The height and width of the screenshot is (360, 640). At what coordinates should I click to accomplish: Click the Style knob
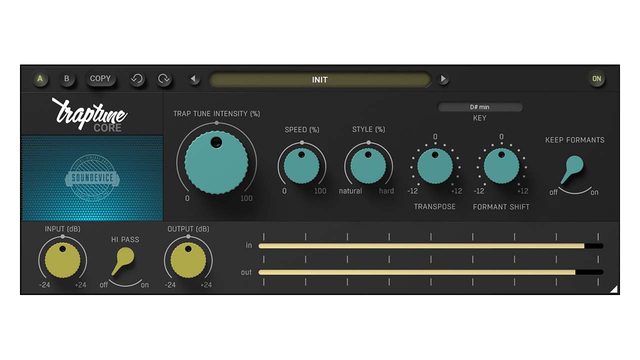368,166
